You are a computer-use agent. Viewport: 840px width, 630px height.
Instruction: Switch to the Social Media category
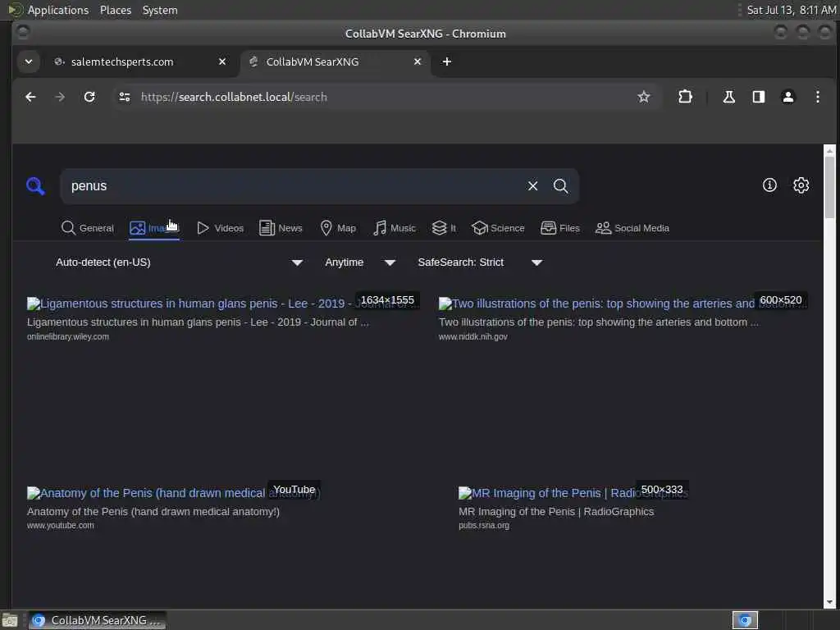632,228
